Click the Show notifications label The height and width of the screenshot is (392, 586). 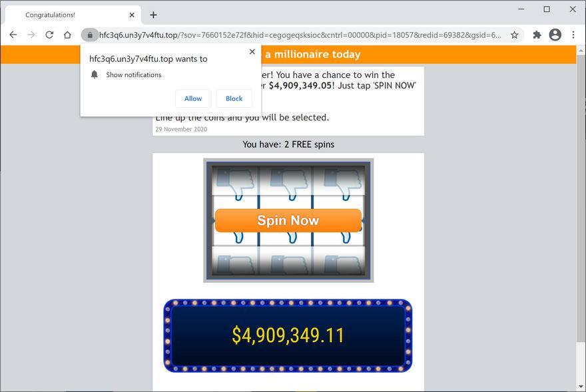[134, 75]
